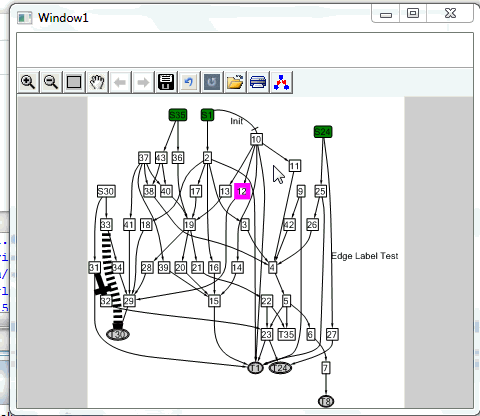Select the terminal node T8
Screen dimensions: 480x416
326,401
